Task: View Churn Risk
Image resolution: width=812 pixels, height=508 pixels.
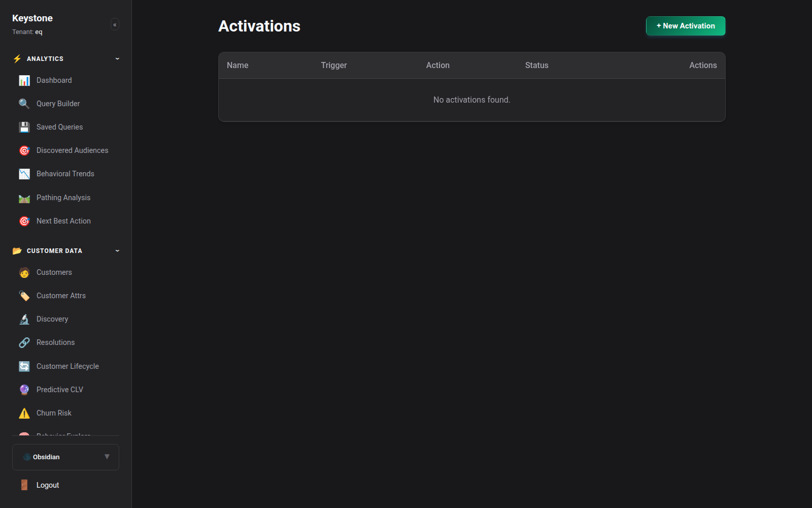Action: tap(66, 413)
